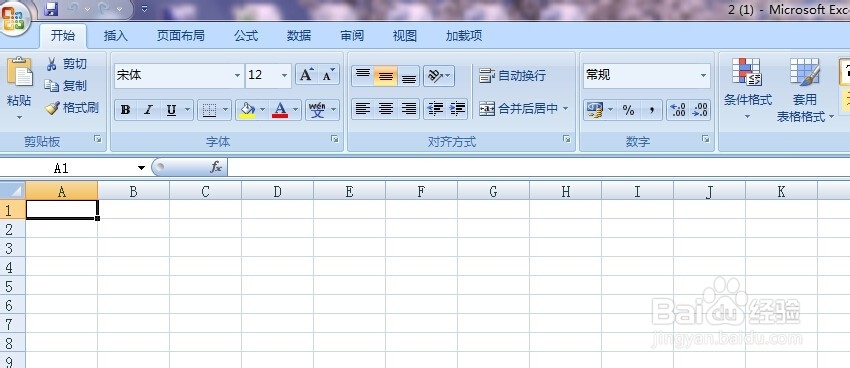Click the fx insert function icon
The height and width of the screenshot is (368, 850).
click(x=216, y=168)
